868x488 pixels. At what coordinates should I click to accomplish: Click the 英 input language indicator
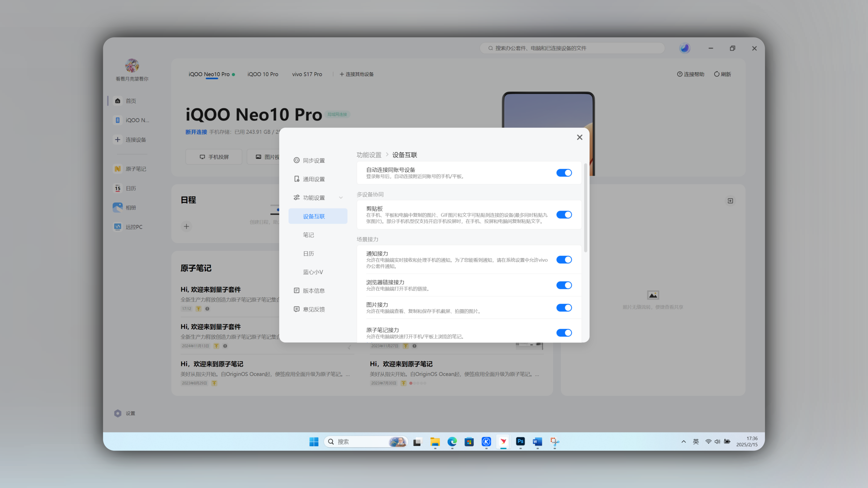695,441
